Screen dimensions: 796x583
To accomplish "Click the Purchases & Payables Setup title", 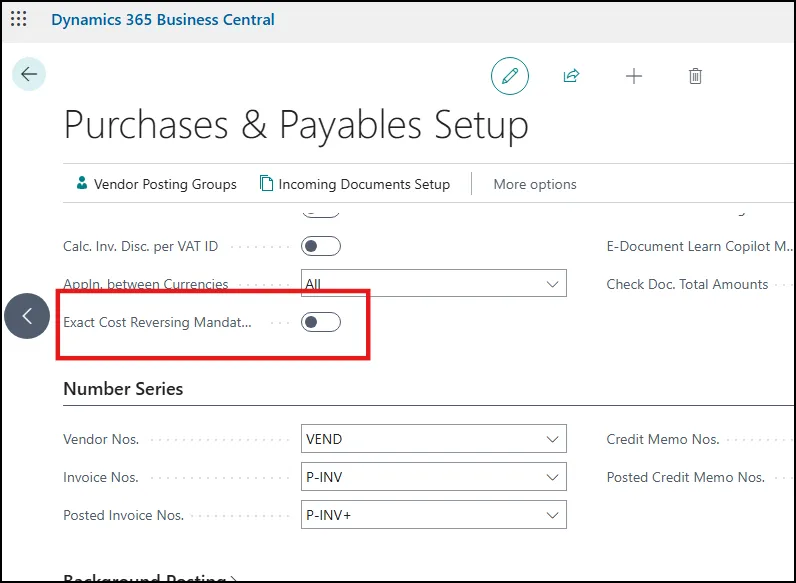I will click(x=296, y=125).
